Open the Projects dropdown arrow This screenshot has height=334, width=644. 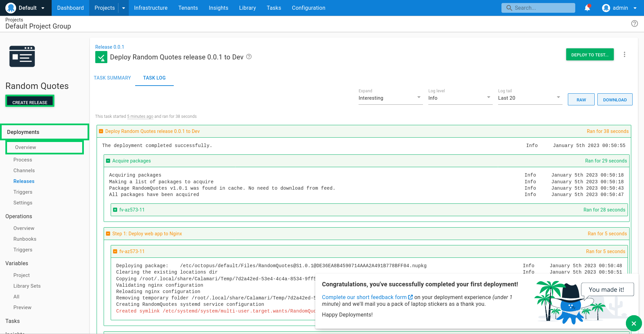click(123, 8)
